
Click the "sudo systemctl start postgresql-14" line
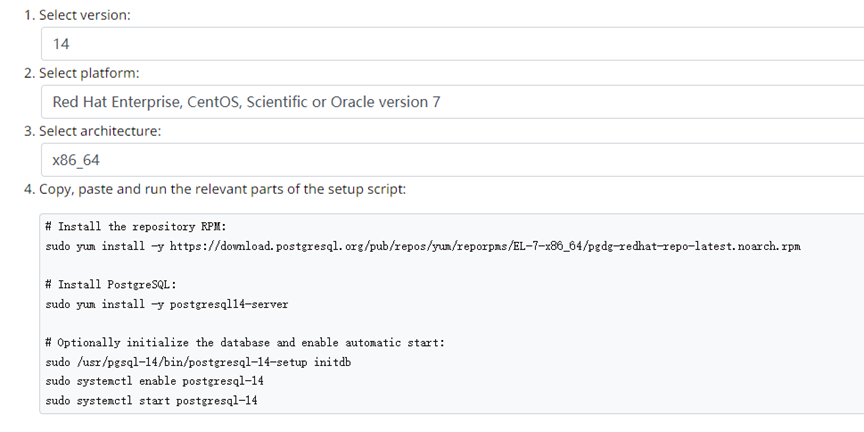coord(151,401)
